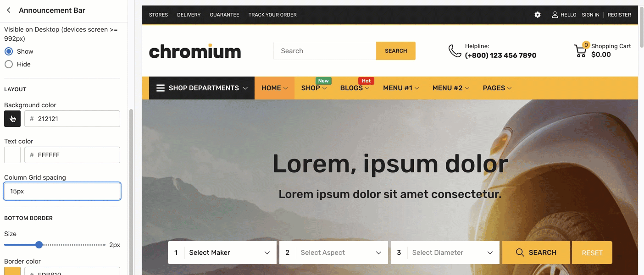
Task: Open the Select Diameter dropdown
Action: (445, 253)
